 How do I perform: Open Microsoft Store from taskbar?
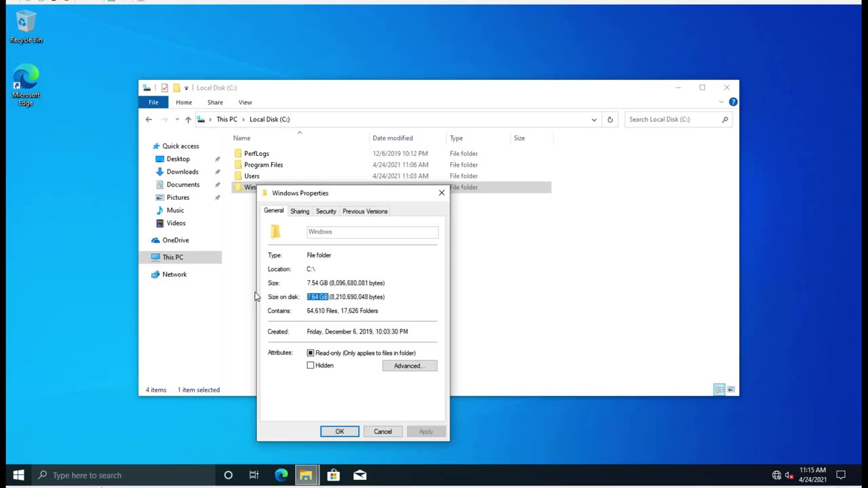[333, 475]
